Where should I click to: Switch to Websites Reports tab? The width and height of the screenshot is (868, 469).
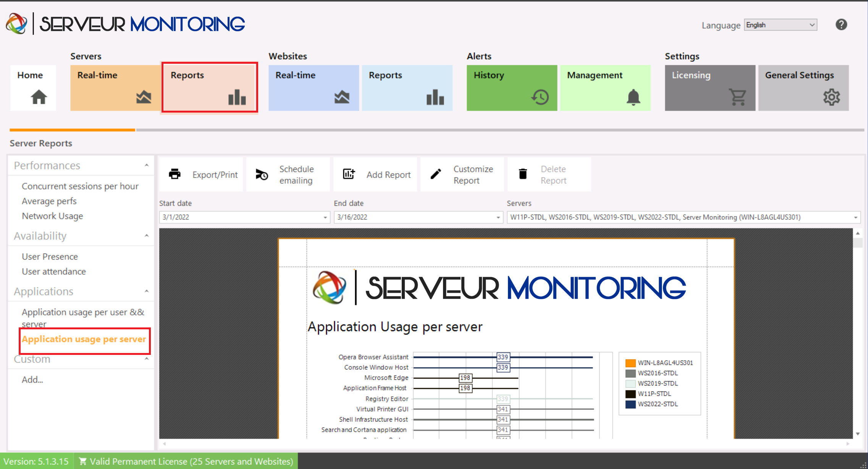coord(407,88)
